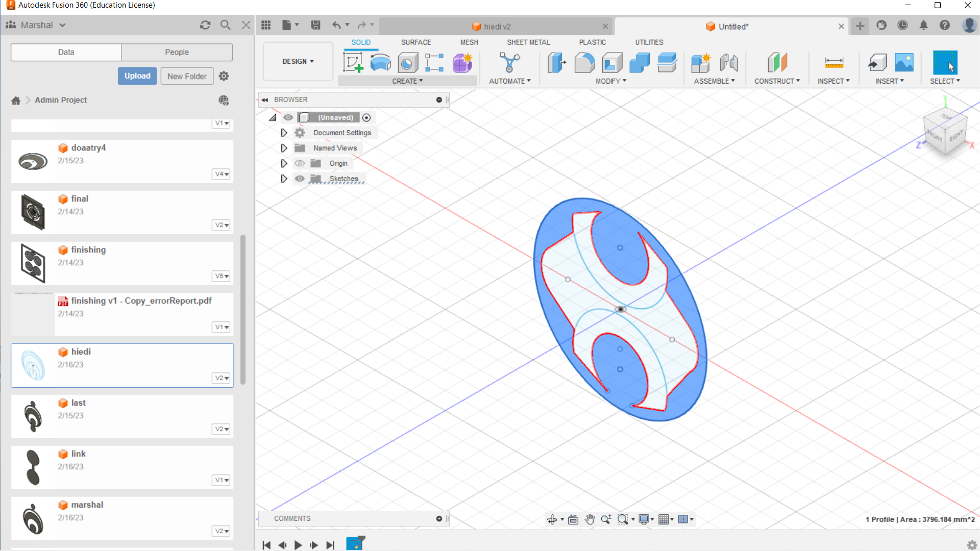Viewport: 980px width, 551px height.
Task: Click the Orbit navigation tool
Action: coord(552,519)
